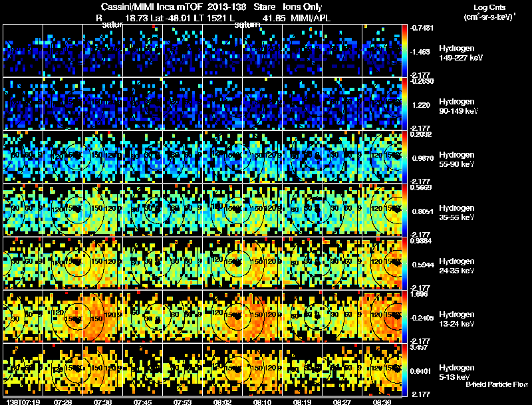Viewport: 532px width, 405px height.
Task: Click the 08:10 time label
Action: (262, 402)
